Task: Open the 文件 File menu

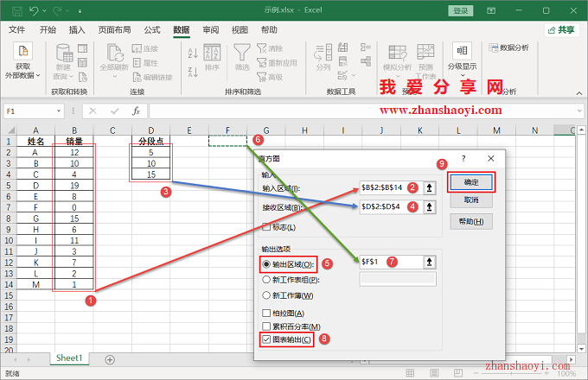Action: [x=16, y=30]
